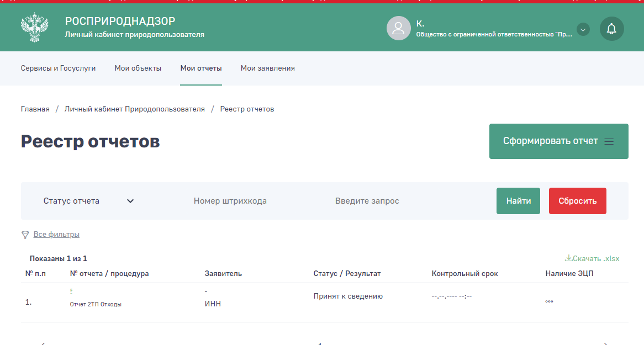
Task: Click the Rosprirodnadzor eagle emblem logo
Action: (34, 28)
